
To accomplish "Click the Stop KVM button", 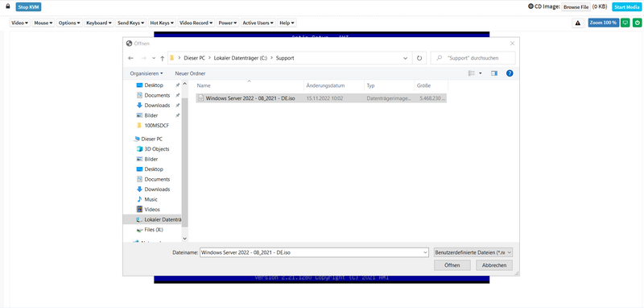I will pos(29,7).
